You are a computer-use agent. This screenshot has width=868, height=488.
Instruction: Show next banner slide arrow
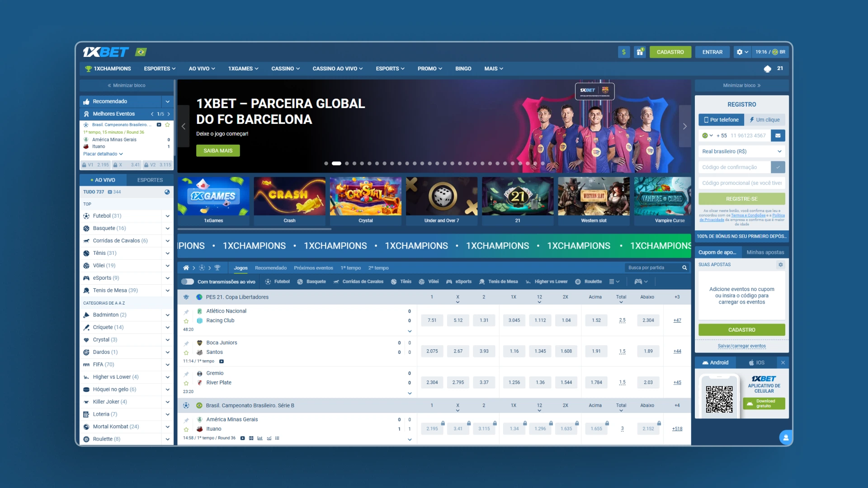[x=685, y=126]
